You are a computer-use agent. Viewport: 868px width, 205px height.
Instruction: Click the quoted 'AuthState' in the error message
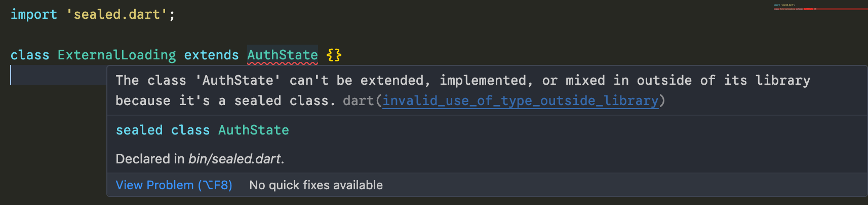238,81
